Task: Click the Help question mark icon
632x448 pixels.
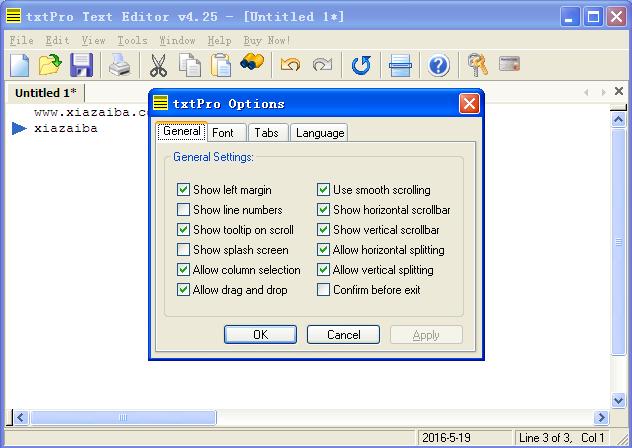Action: 439,65
